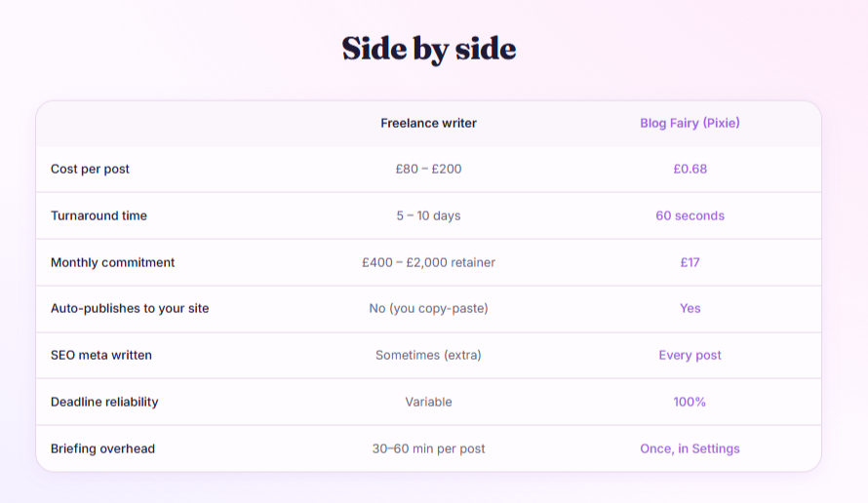This screenshot has height=503, width=868.
Task: Select the 'Monthly commitment' row label
Action: (x=112, y=262)
